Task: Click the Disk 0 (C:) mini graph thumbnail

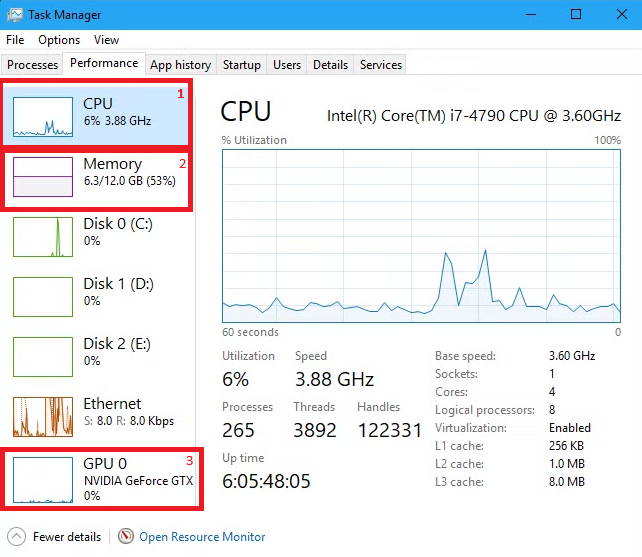Action: (43, 237)
